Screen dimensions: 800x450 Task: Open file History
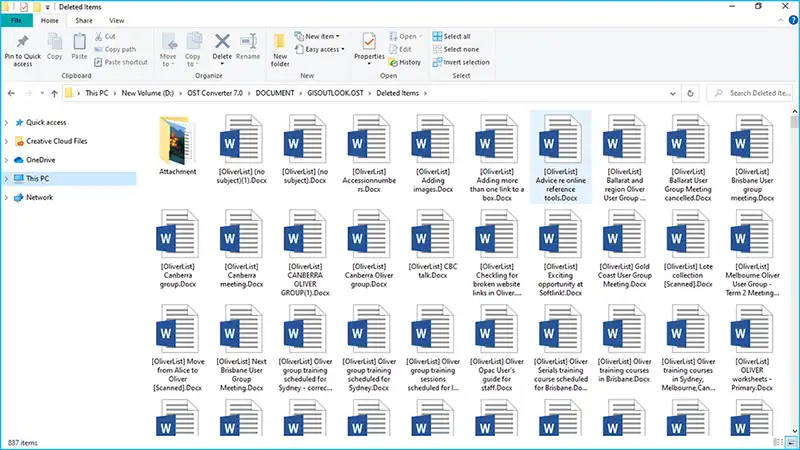[405, 62]
